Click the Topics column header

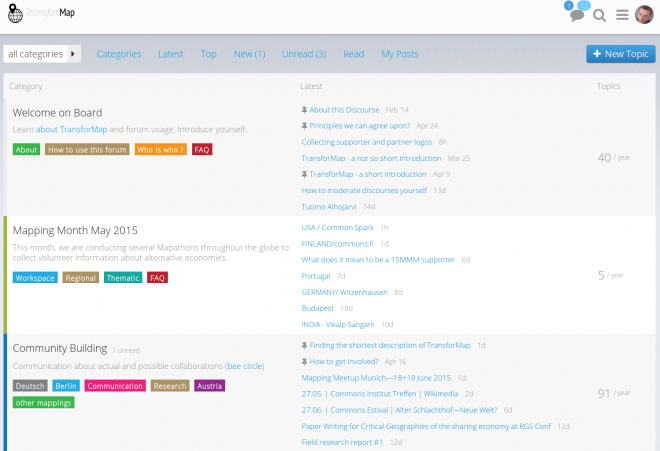(x=609, y=86)
